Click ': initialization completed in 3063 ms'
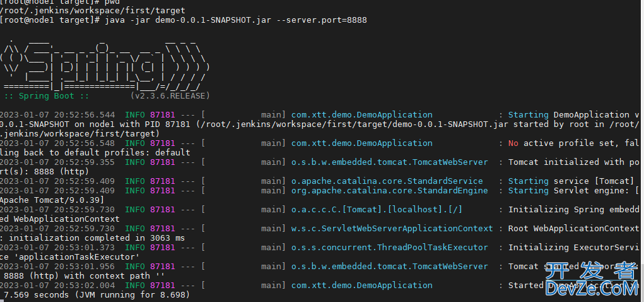 (x=93, y=238)
